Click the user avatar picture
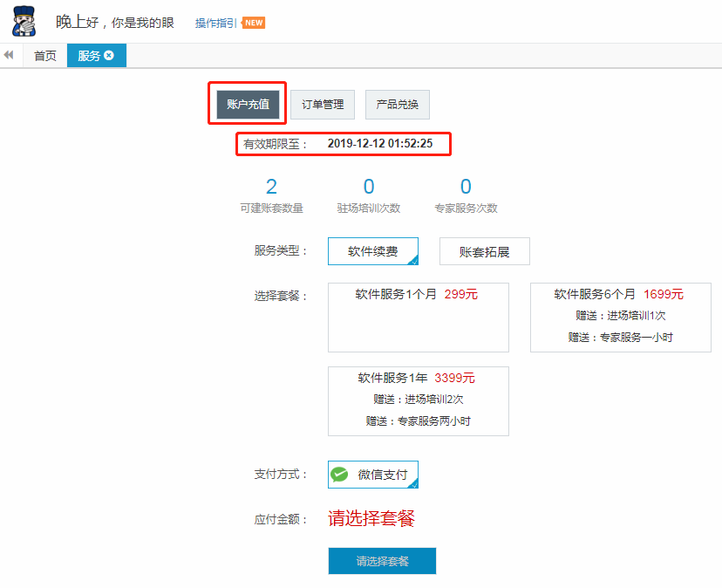Screen dimensions: 722x588 coord(24,22)
